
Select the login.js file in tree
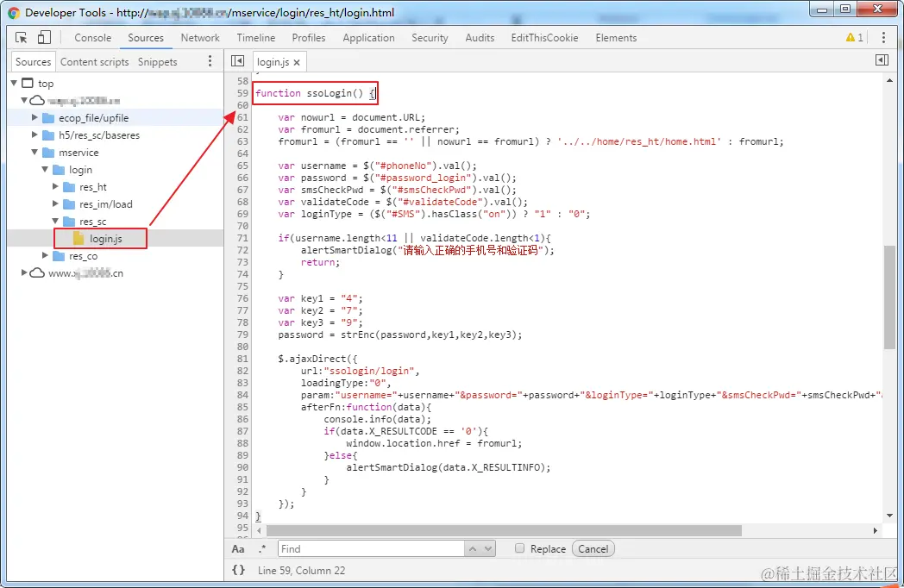click(x=105, y=239)
